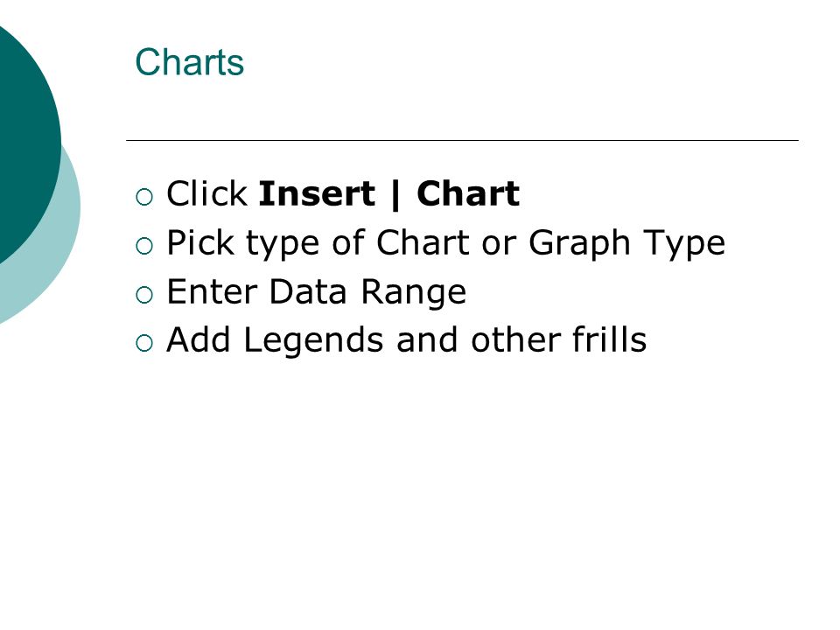Select the bold word "Chart" in first bullet

pyautogui.click(x=468, y=193)
